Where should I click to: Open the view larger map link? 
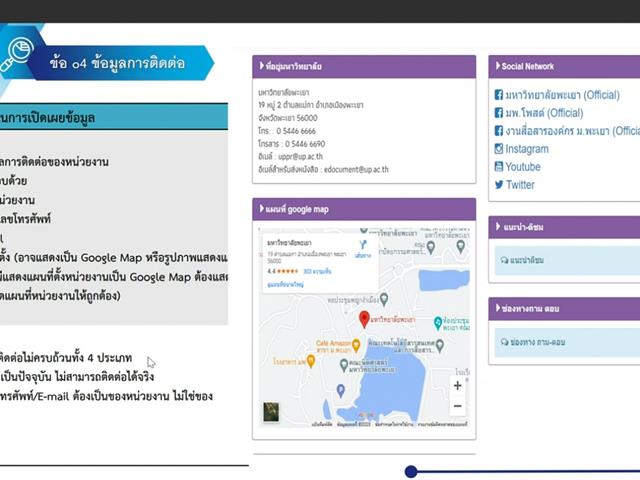[285, 284]
